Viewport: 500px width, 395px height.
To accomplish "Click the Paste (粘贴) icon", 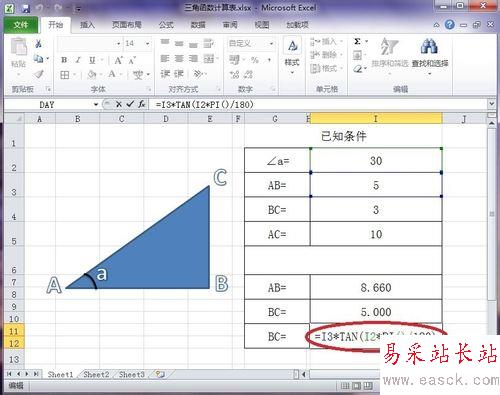I will [19, 47].
